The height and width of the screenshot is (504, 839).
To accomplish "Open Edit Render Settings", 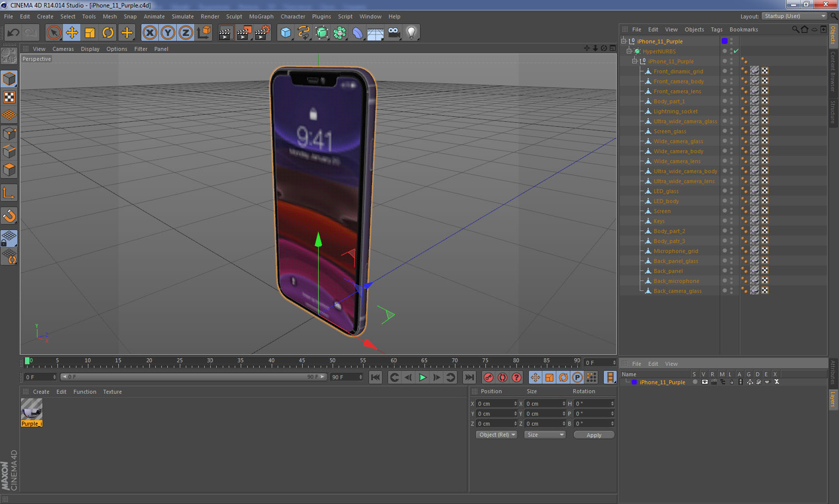I will [x=263, y=33].
